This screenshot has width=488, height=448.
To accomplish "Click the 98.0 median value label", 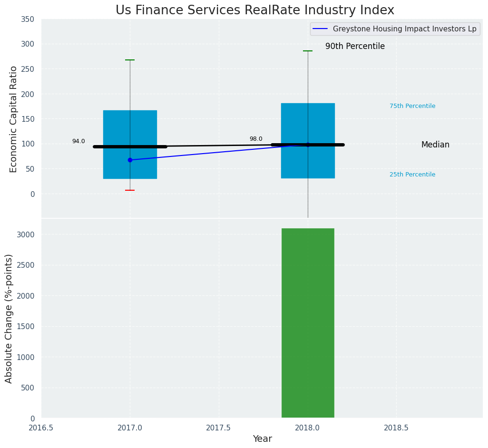I will coord(256,139).
